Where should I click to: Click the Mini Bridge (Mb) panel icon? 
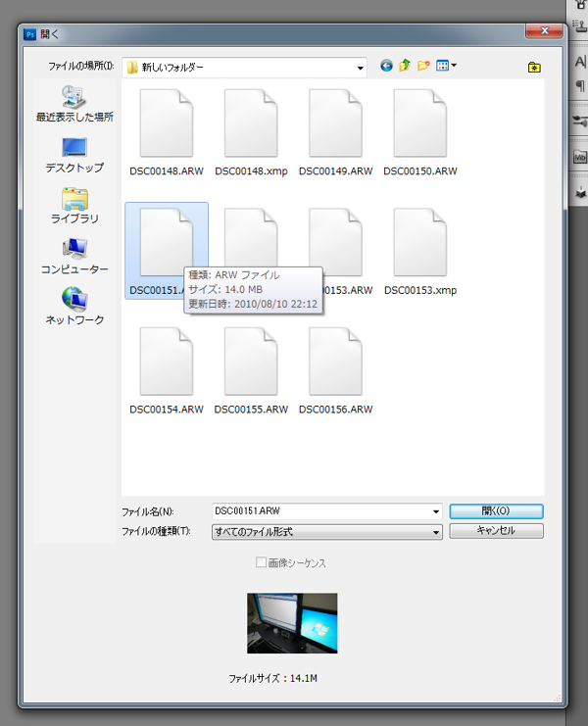click(580, 158)
